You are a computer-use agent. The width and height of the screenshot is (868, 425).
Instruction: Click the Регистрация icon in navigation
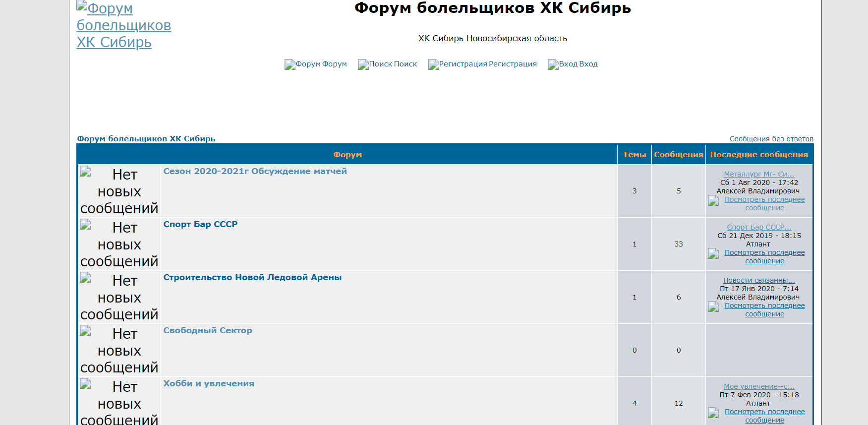coord(433,64)
